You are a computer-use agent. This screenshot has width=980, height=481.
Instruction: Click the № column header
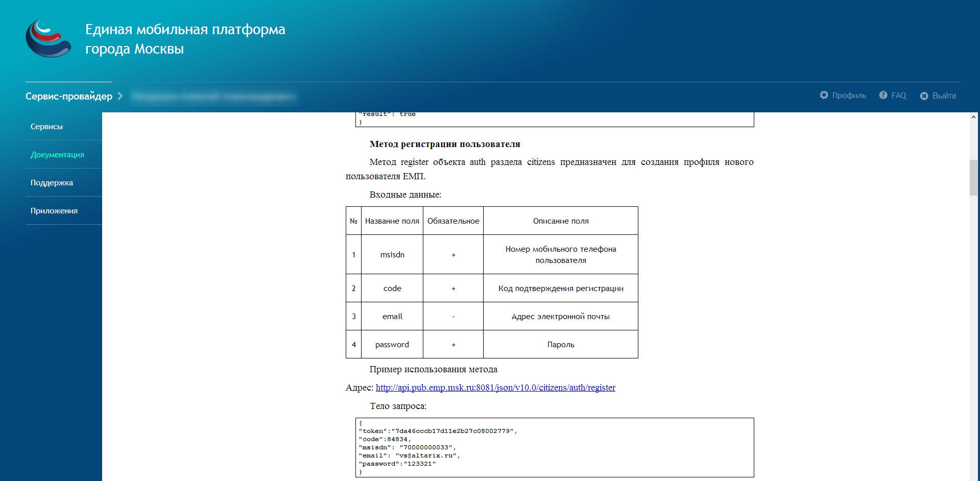click(353, 221)
